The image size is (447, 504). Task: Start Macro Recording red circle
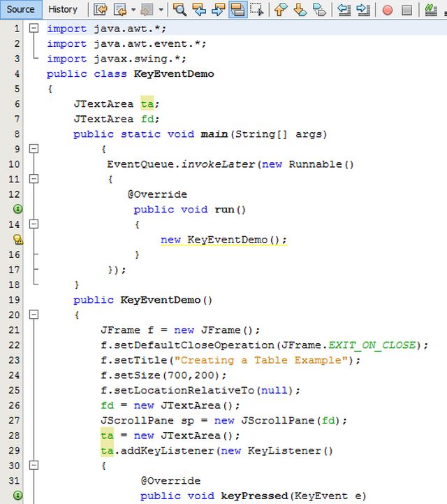[388, 10]
